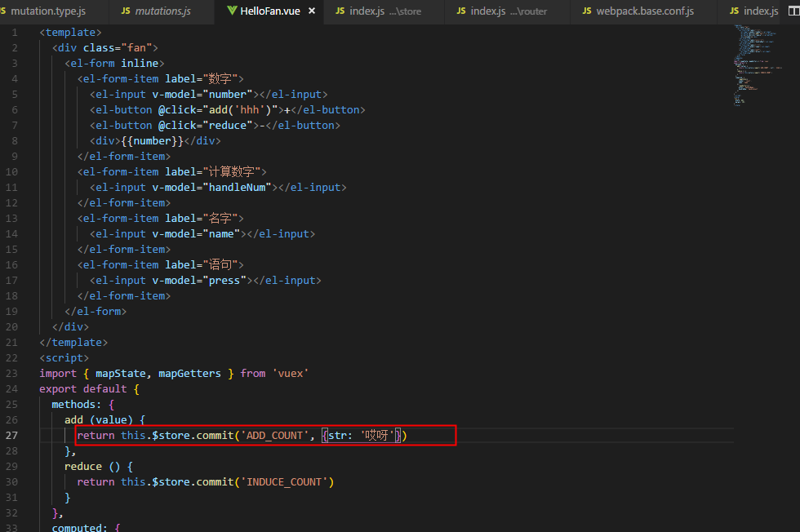Click the @click="reduce" handler

[205, 126]
